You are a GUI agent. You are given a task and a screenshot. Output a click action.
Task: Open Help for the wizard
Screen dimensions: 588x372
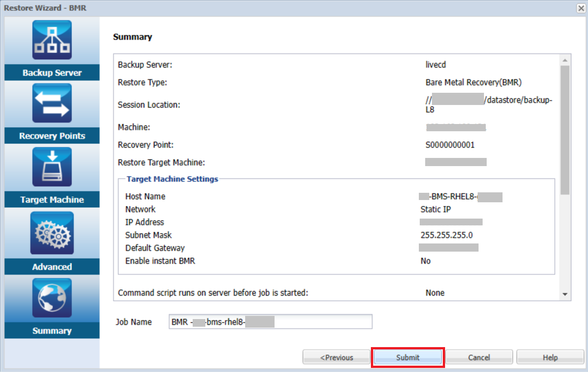click(x=550, y=358)
